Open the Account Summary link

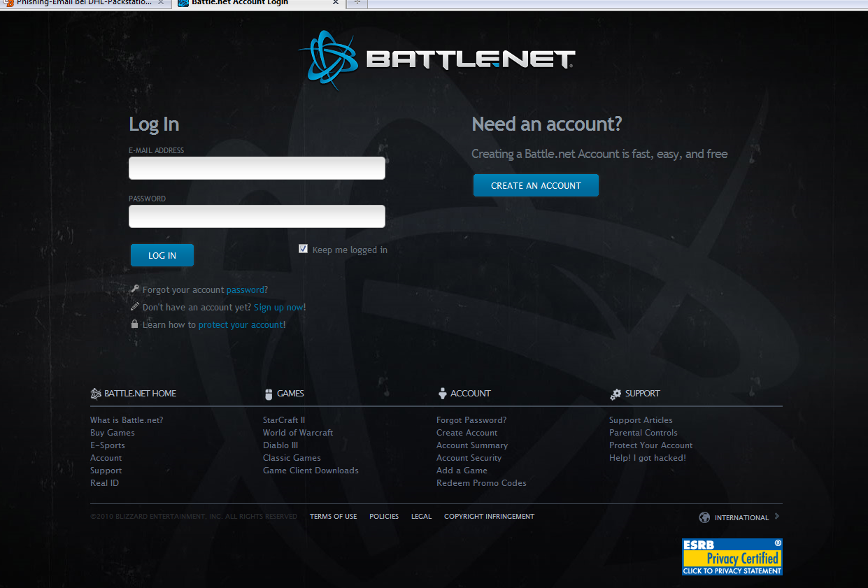[x=472, y=445]
